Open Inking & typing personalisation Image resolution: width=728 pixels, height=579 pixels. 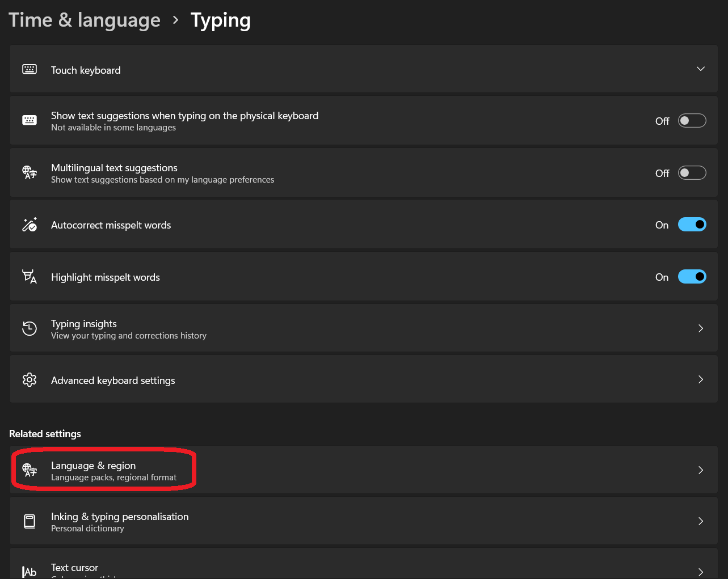pos(363,521)
